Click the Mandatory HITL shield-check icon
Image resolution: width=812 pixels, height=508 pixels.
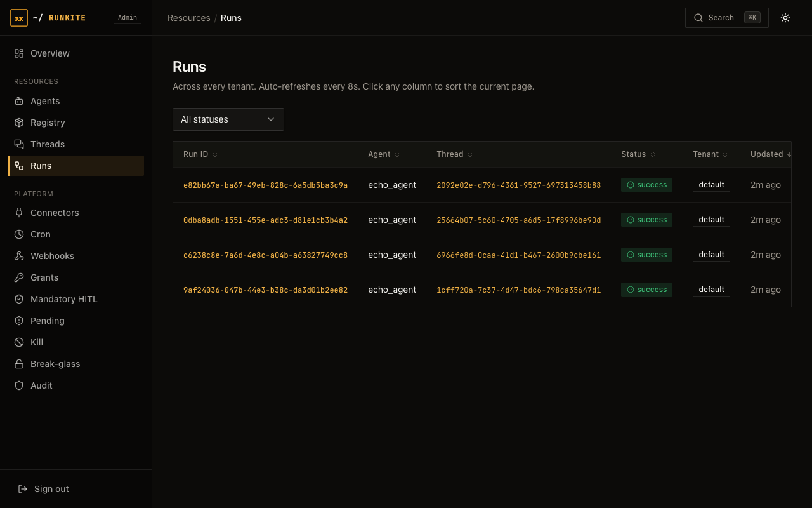pos(19,299)
